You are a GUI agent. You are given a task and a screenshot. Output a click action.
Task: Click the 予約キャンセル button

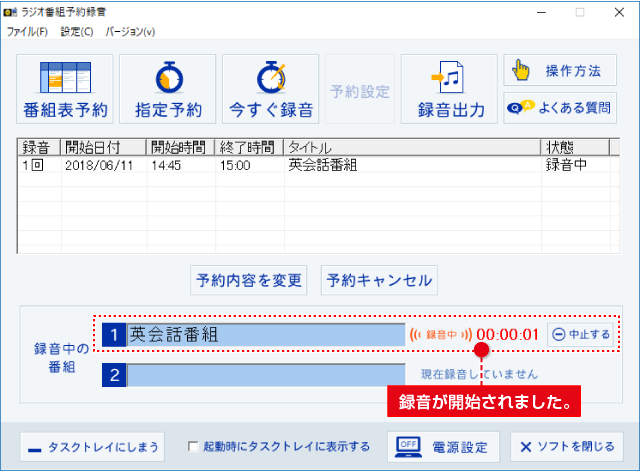coord(379,280)
